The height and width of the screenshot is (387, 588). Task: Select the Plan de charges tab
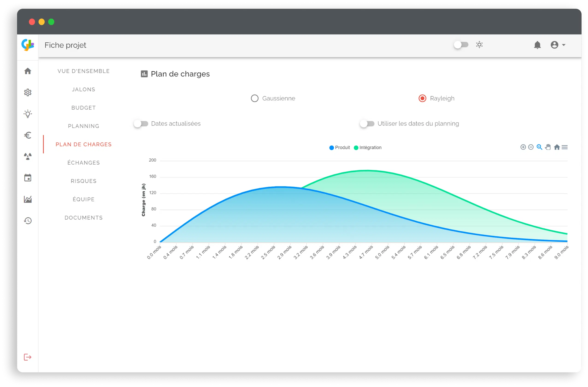83,144
